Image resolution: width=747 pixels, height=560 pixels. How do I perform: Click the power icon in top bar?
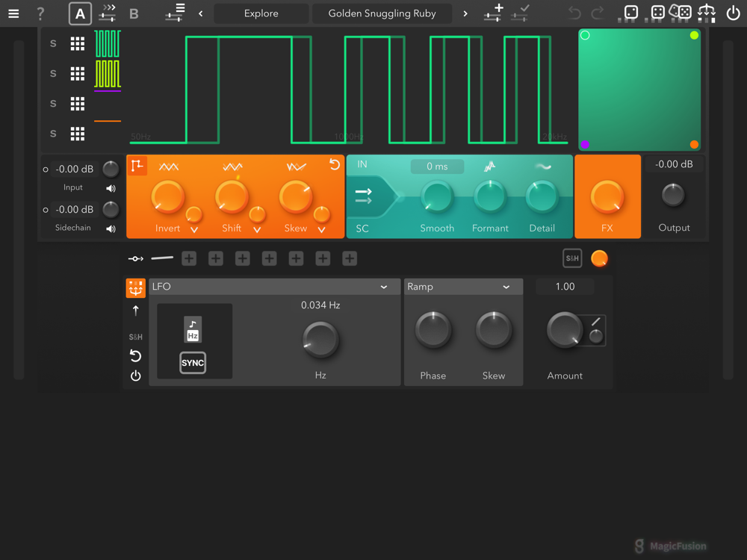pyautogui.click(x=733, y=13)
